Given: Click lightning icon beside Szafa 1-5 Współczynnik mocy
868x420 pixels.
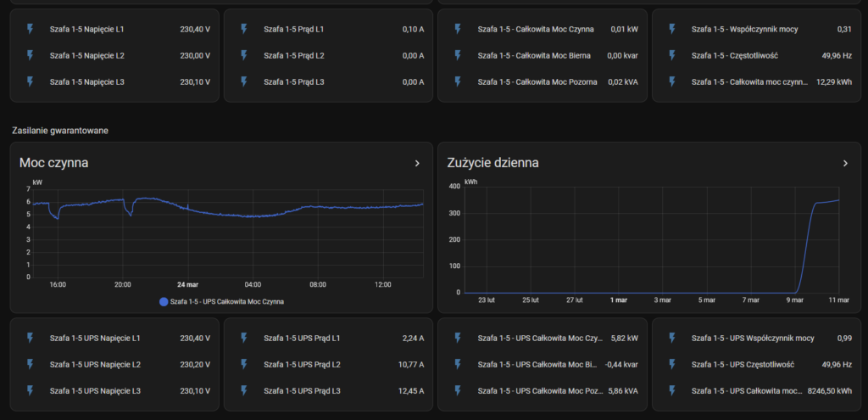Looking at the screenshot, I should [x=673, y=29].
